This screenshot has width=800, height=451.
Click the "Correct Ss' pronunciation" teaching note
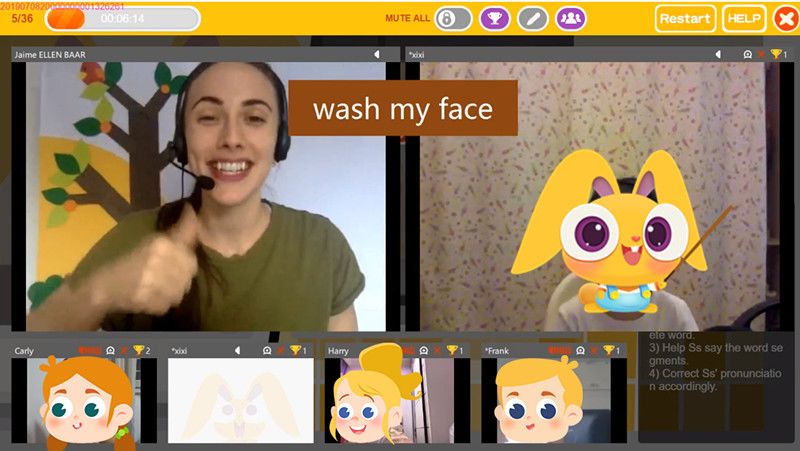click(715, 380)
